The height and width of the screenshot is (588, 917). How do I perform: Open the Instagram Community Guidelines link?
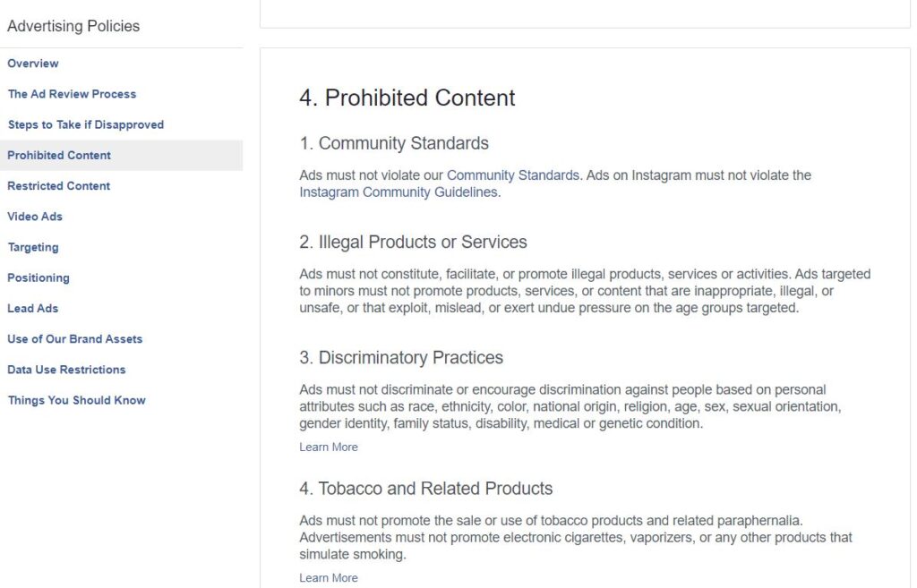399,192
